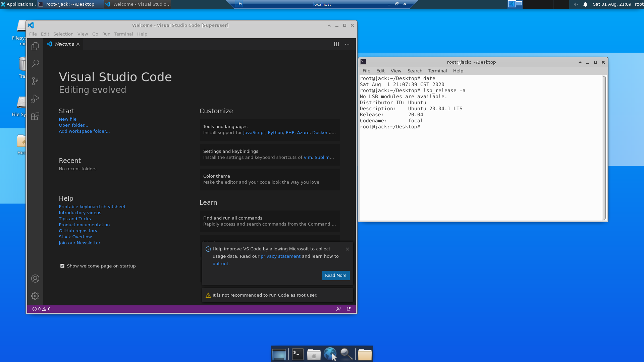
Task: Click the Read More button
Action: coord(335,276)
